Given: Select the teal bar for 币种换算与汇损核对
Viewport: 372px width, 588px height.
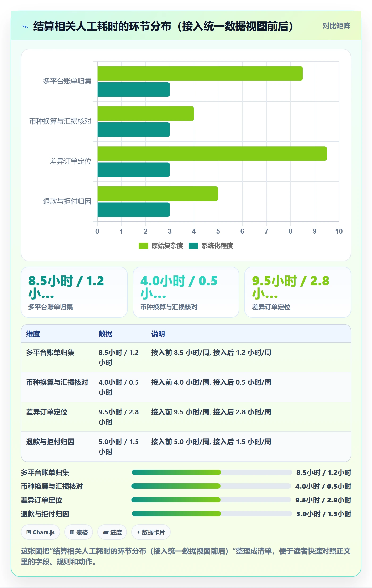Looking at the screenshot, I should [133, 130].
